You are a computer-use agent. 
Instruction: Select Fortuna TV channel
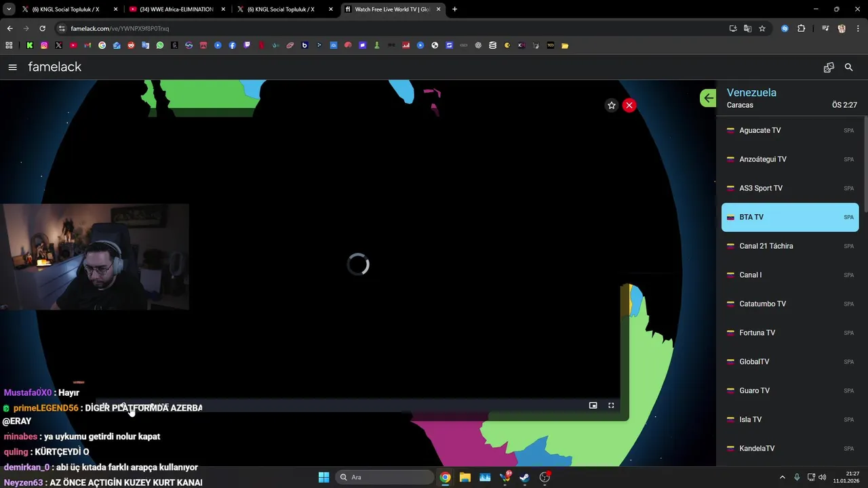tap(790, 333)
